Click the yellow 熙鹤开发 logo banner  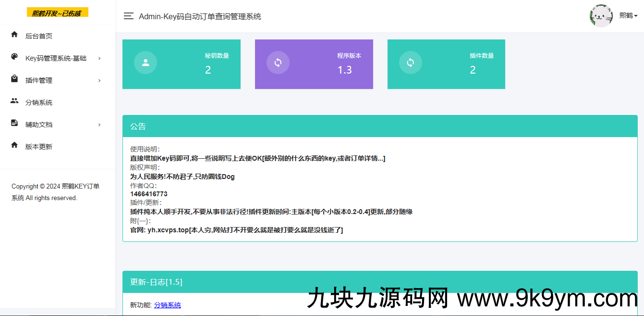57,13
